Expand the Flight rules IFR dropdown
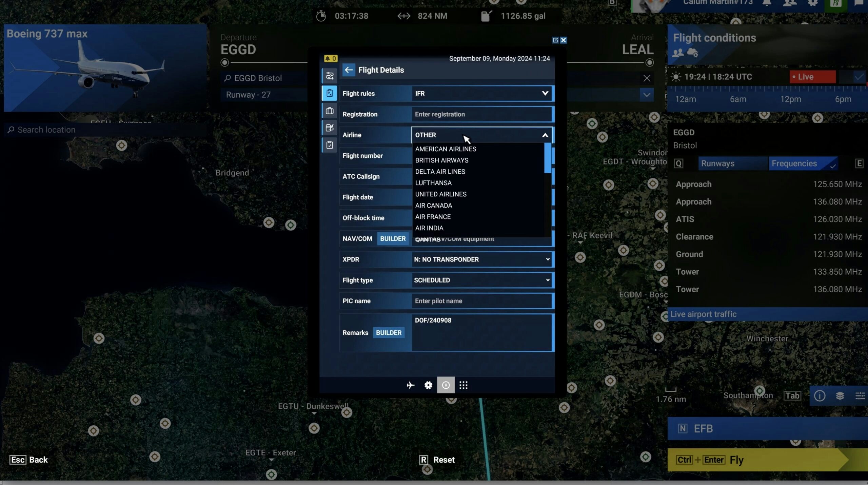Screen dimensions: 868x485 click(x=482, y=93)
